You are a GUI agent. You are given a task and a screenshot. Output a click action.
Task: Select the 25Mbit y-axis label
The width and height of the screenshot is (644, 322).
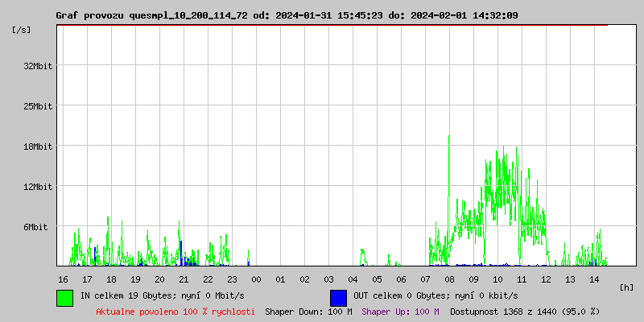(38, 106)
